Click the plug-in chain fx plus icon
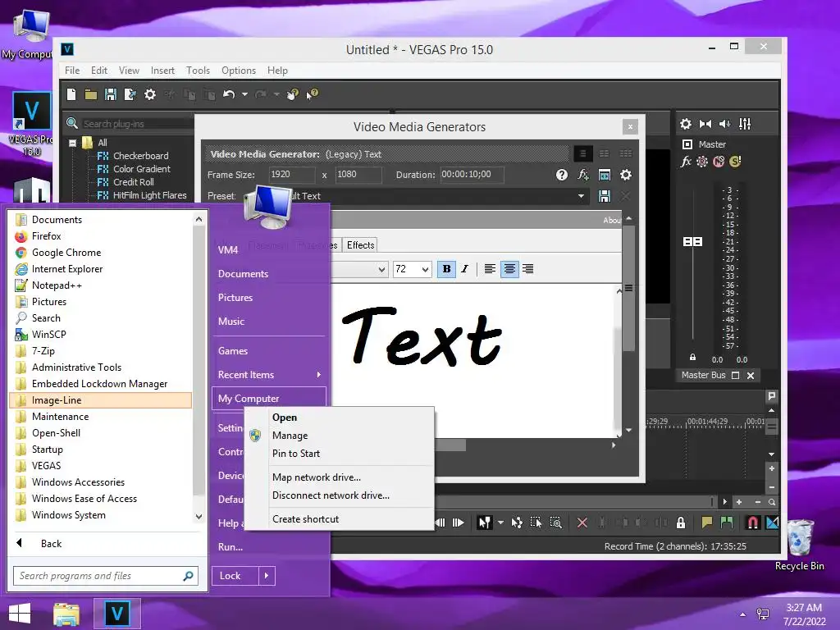This screenshot has height=630, width=840. pyautogui.click(x=583, y=175)
